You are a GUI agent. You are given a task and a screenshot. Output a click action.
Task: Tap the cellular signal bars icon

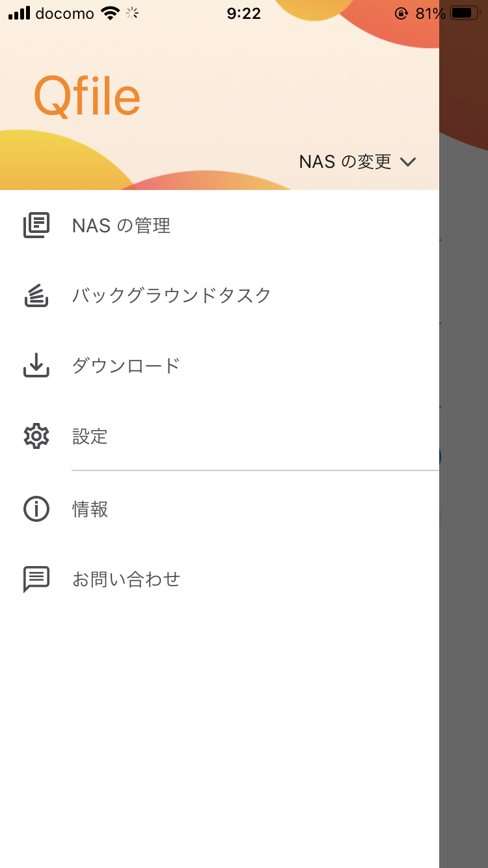20,13
